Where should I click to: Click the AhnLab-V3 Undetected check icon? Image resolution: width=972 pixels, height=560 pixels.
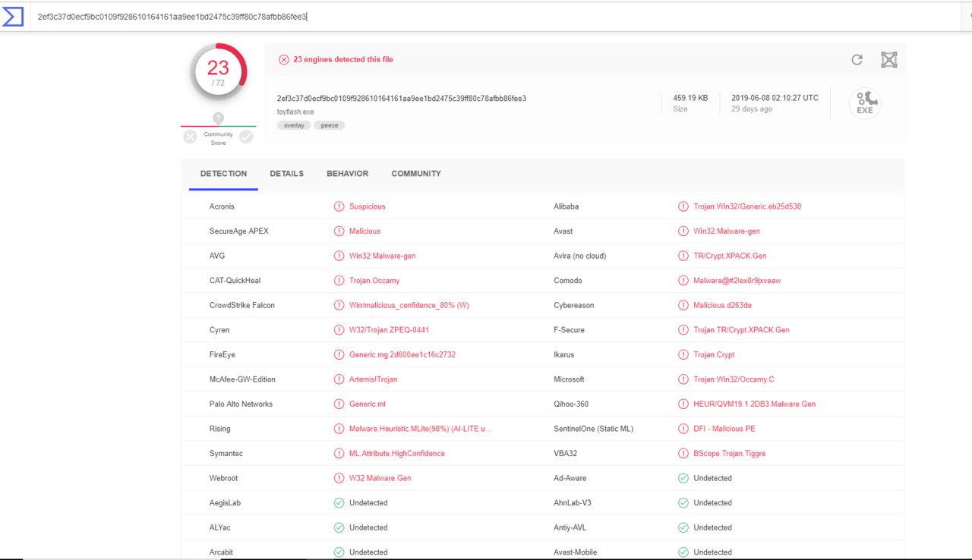(x=683, y=502)
